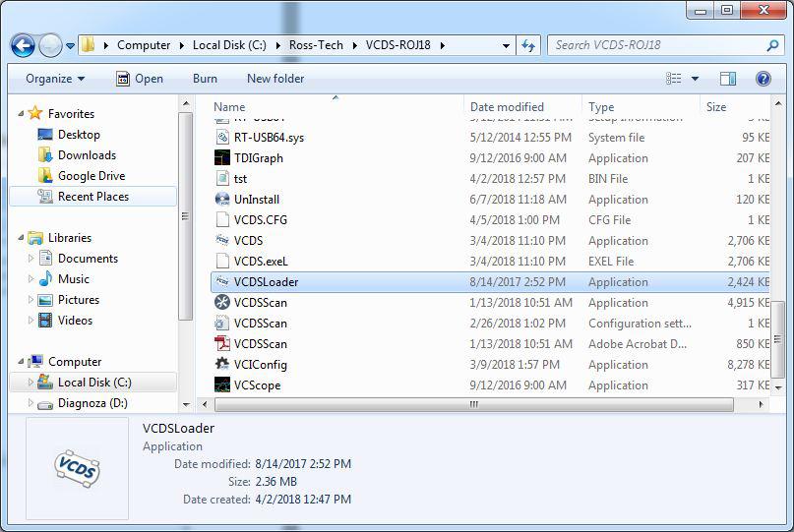794x532 pixels.
Task: Click the file list scroll-down arrow
Action: (778, 387)
